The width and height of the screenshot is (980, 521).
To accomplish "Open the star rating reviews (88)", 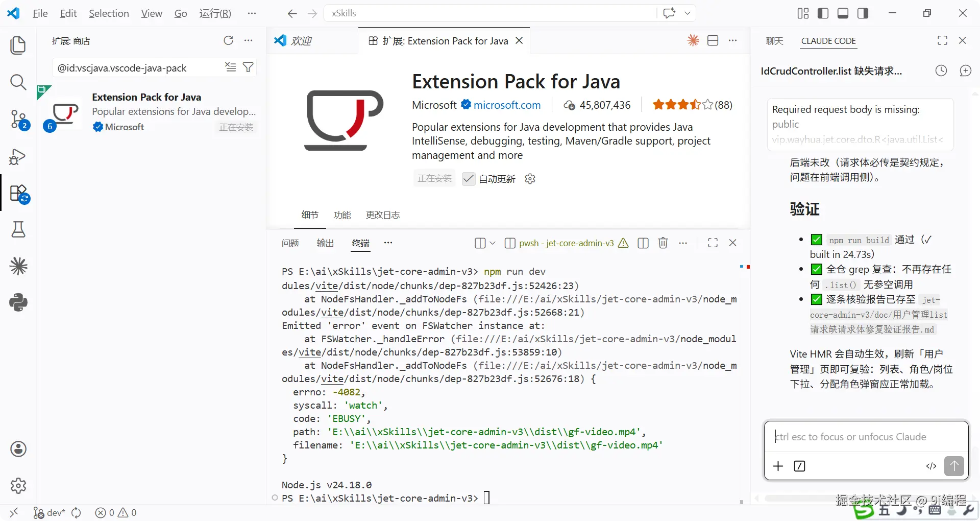I will (x=692, y=105).
